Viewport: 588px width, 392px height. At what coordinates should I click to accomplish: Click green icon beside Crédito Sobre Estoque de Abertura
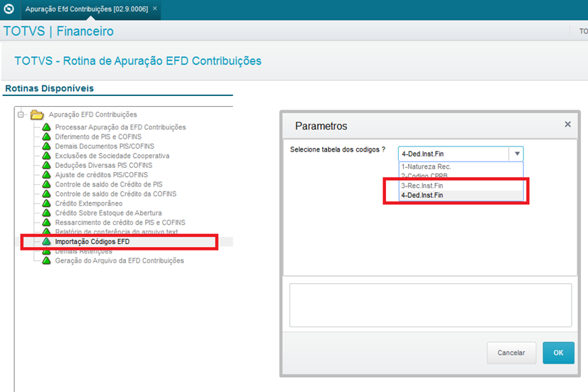[x=46, y=213]
